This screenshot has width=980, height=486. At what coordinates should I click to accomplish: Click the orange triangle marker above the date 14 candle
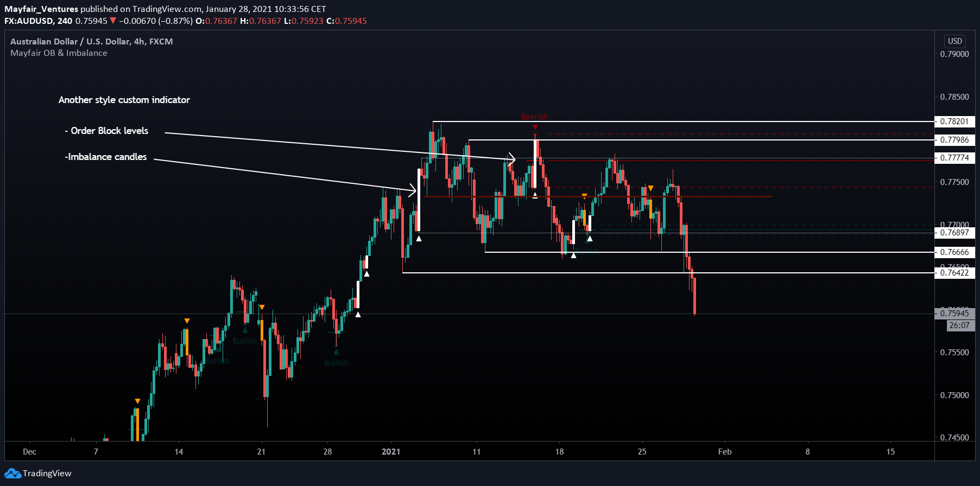pyautogui.click(x=187, y=321)
